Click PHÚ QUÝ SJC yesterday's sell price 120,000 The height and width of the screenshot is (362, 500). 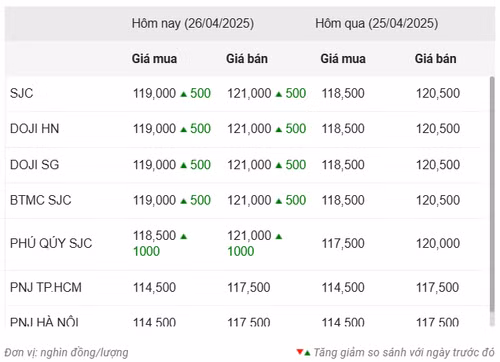(x=438, y=243)
